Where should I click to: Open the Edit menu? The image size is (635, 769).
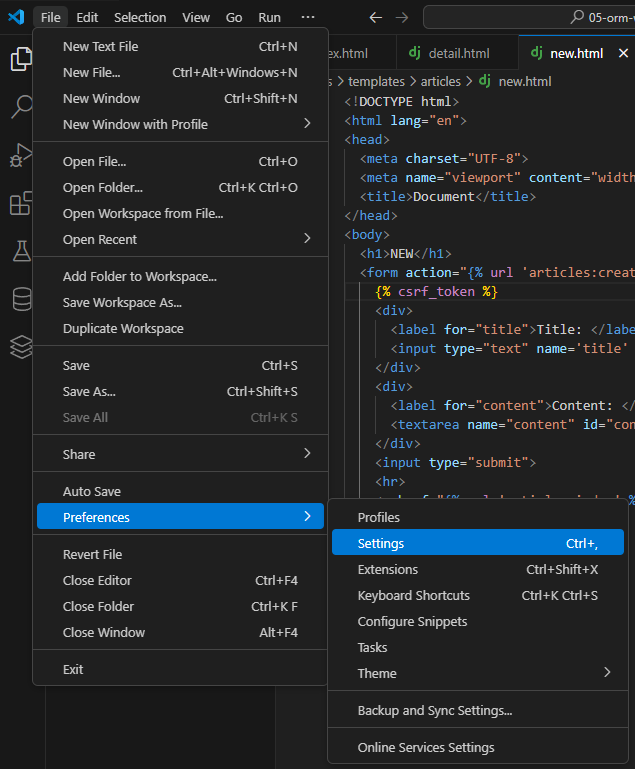[87, 17]
